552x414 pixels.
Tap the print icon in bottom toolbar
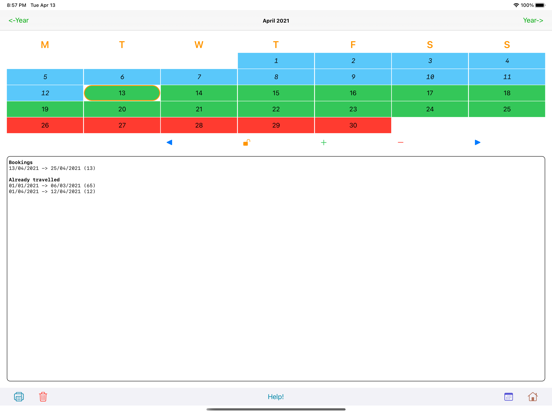[19, 397]
